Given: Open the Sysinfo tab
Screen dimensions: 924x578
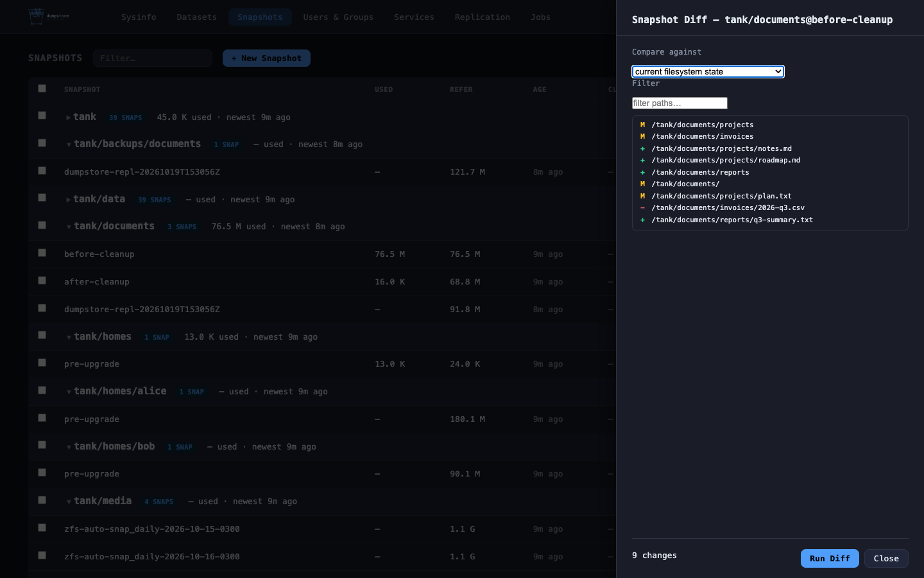Looking at the screenshot, I should 139,17.
